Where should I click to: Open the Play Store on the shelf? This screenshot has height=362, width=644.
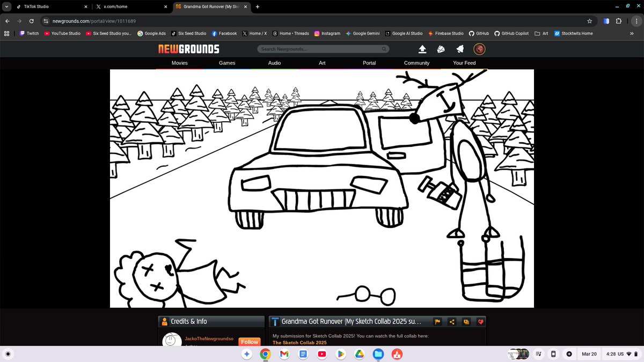[x=340, y=354]
